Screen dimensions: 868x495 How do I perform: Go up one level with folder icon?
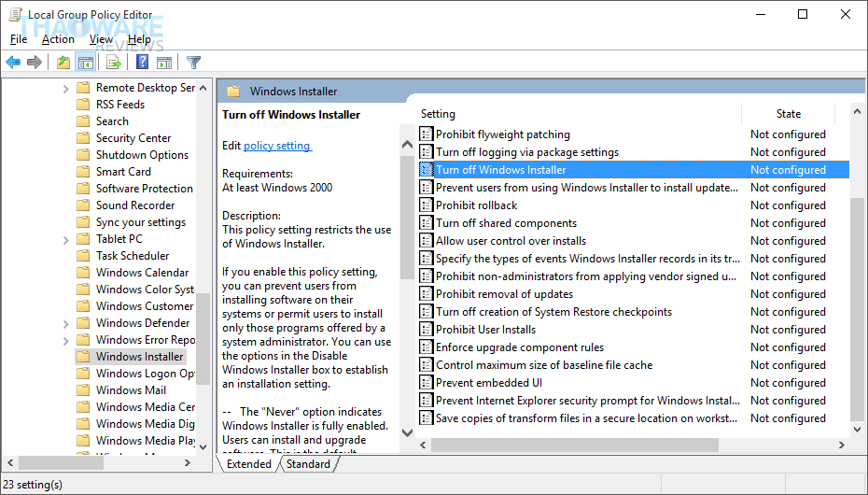point(63,63)
